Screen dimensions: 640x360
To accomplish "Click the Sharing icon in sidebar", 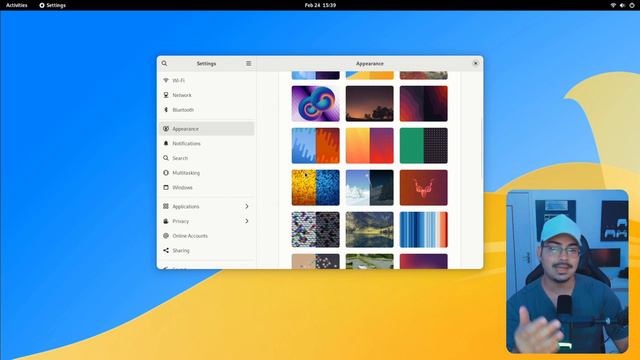I will (x=166, y=250).
